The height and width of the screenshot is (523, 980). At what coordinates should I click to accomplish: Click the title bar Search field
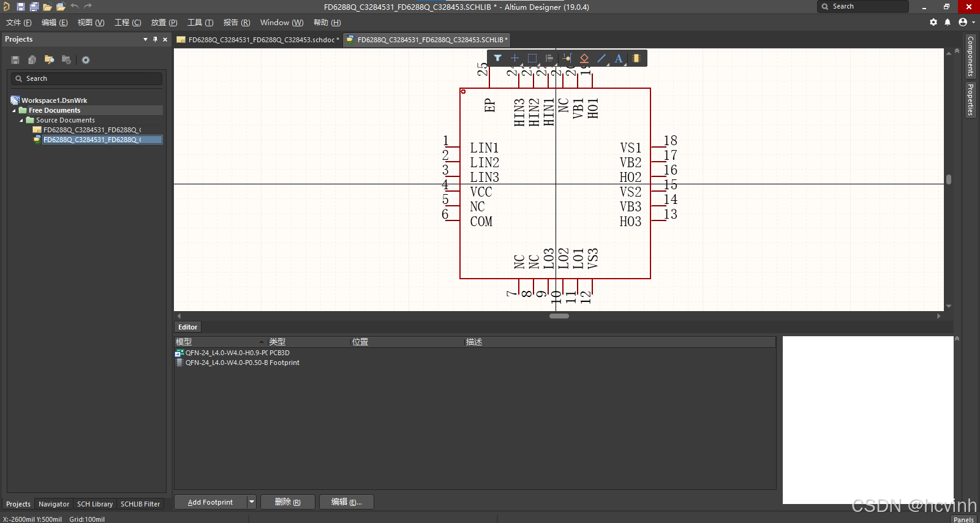point(863,6)
